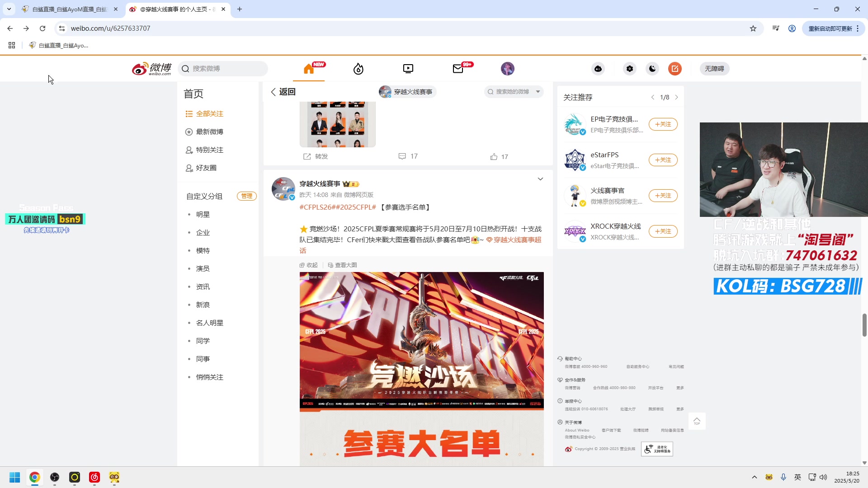Open Weibo settings gear icon

(630, 69)
